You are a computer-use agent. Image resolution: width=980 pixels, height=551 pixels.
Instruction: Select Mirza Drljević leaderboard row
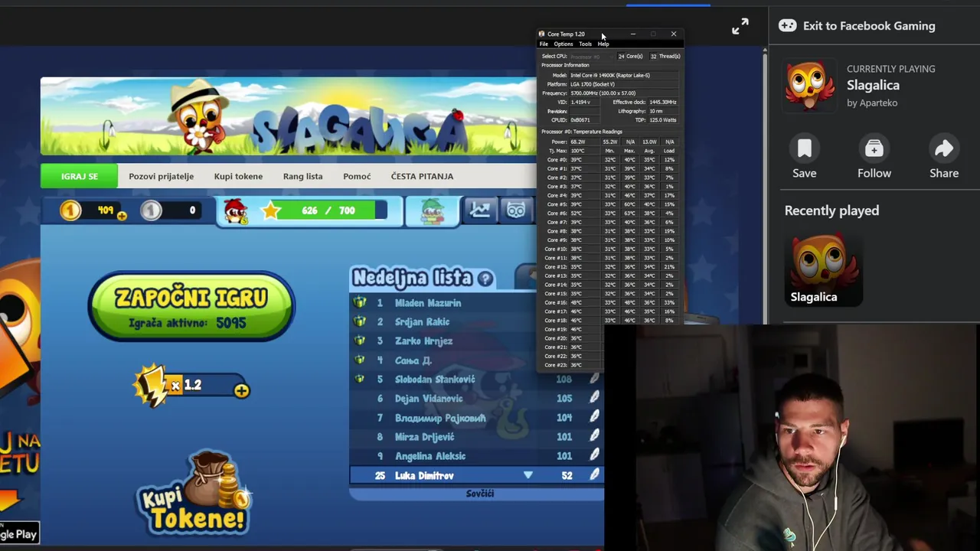(x=476, y=437)
